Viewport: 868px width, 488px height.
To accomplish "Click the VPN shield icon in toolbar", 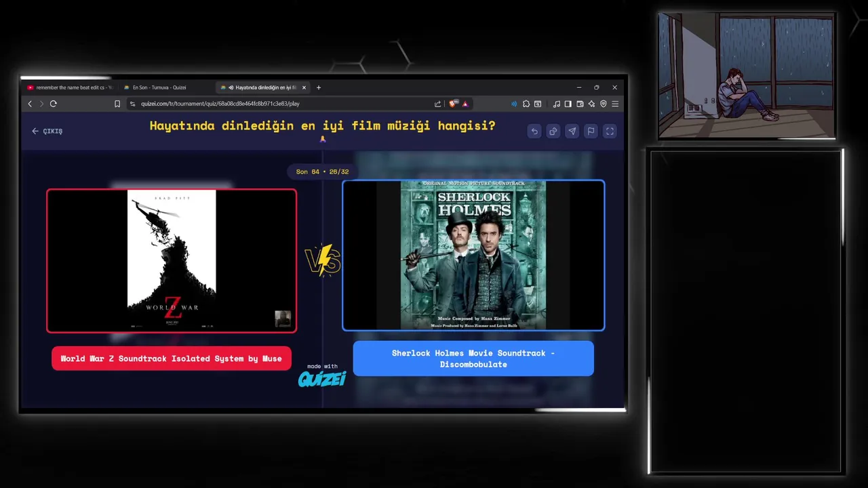I will click(604, 104).
